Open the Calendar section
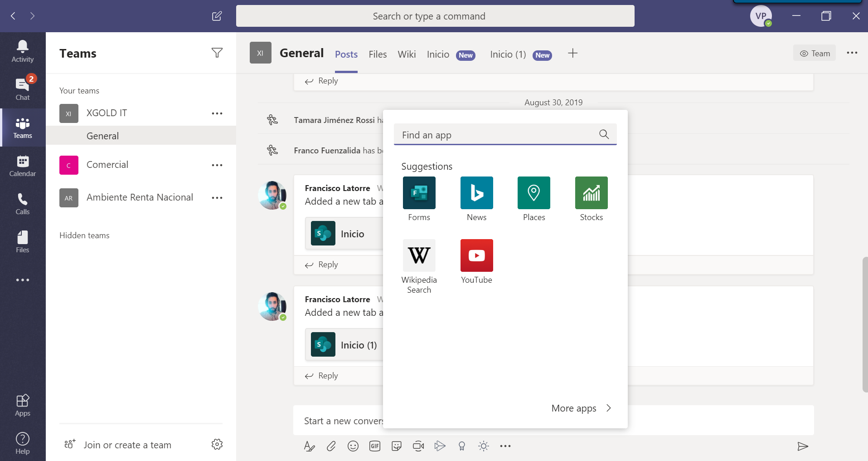 coord(23,166)
